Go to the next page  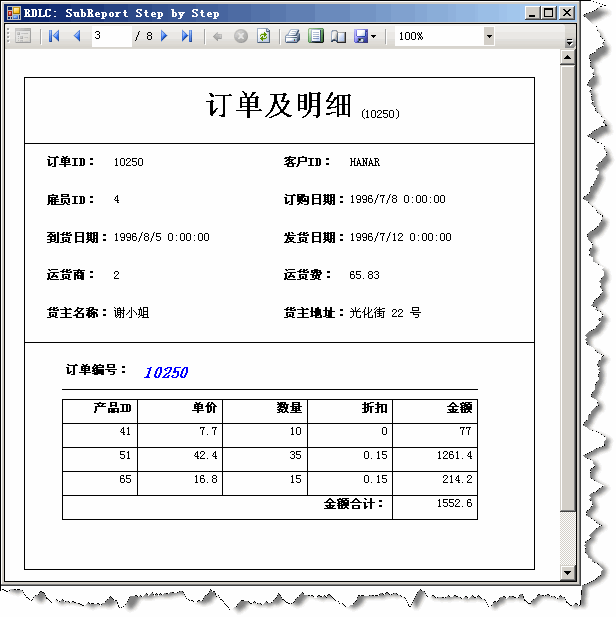[165, 36]
